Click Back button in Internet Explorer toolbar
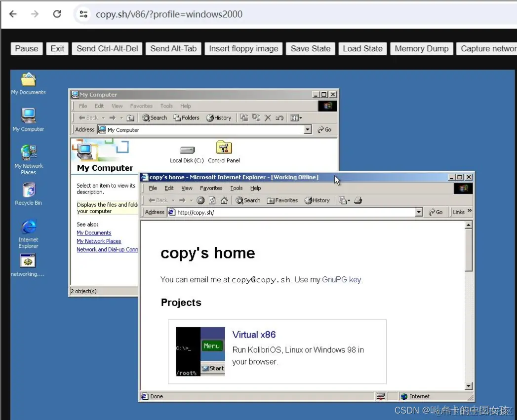The height and width of the screenshot is (420, 517). [x=158, y=200]
